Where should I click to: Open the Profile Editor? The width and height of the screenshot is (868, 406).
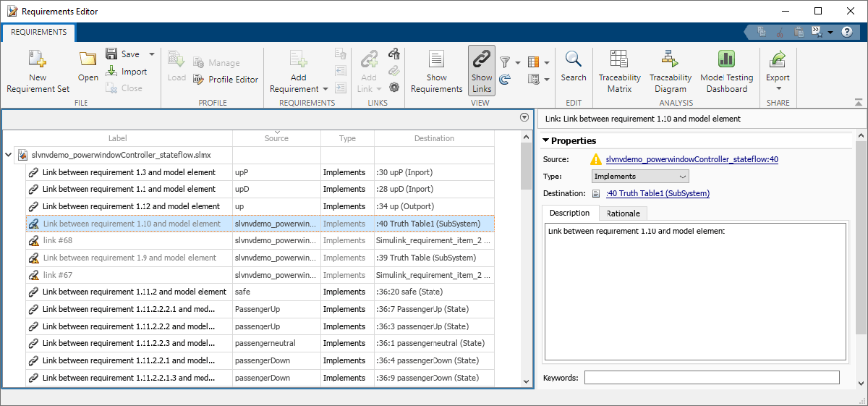[225, 80]
